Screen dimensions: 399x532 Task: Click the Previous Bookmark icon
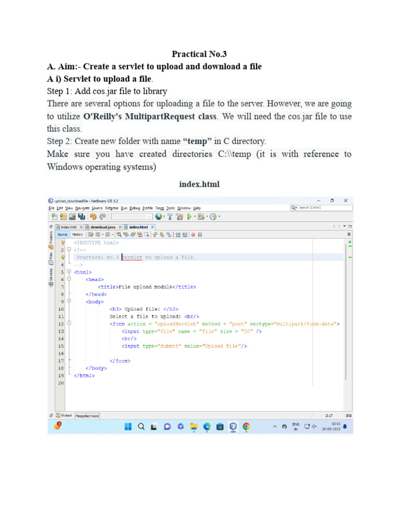(155, 234)
